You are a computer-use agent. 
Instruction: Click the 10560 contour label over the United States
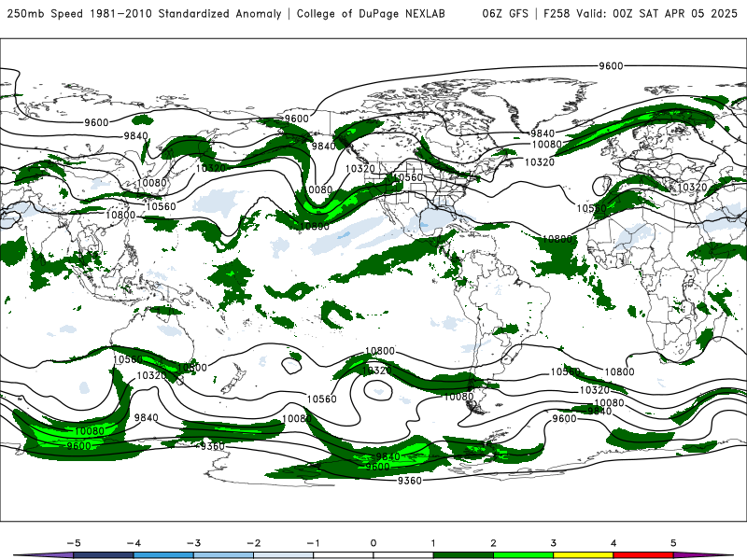pos(409,177)
